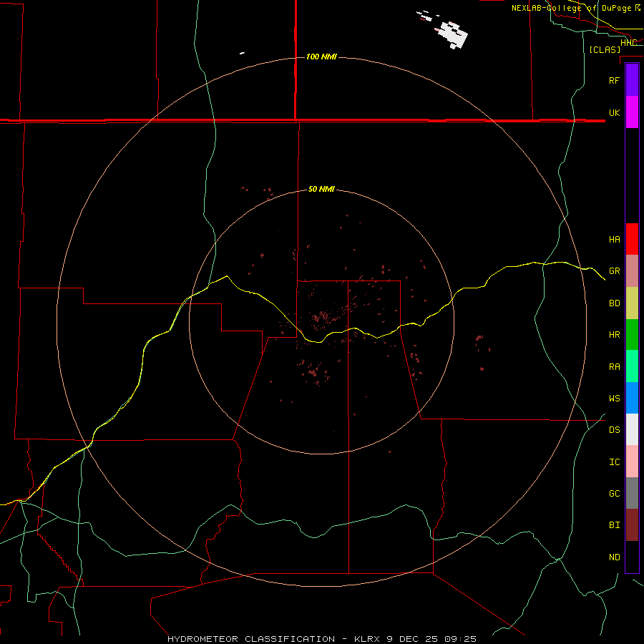Click the RF purple legend swatch
The image size is (644, 644).
tap(632, 80)
